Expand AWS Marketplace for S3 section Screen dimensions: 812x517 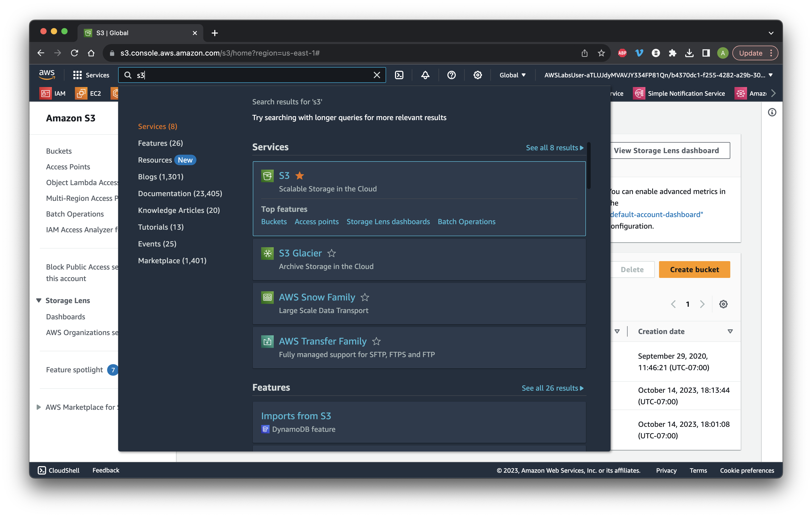click(39, 407)
